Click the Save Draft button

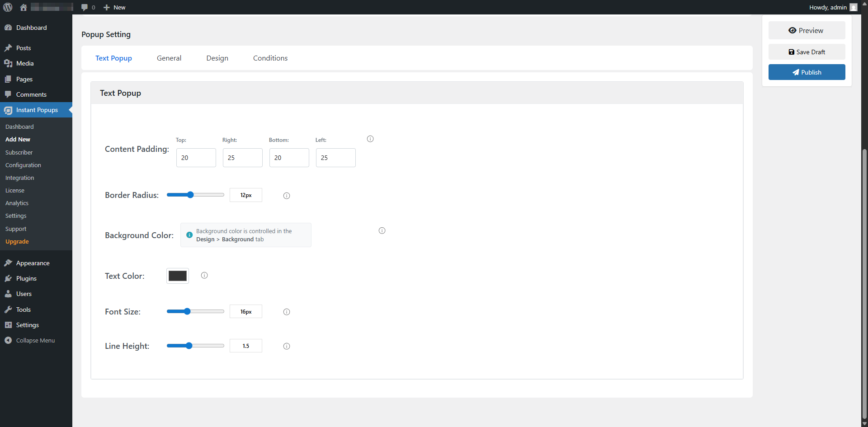point(807,52)
